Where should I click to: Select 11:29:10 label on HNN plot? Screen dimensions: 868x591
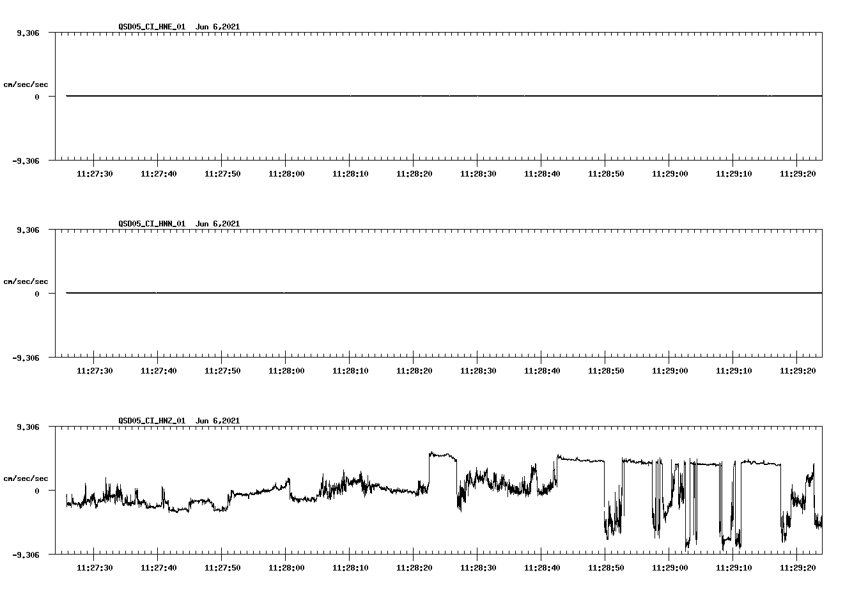click(734, 371)
